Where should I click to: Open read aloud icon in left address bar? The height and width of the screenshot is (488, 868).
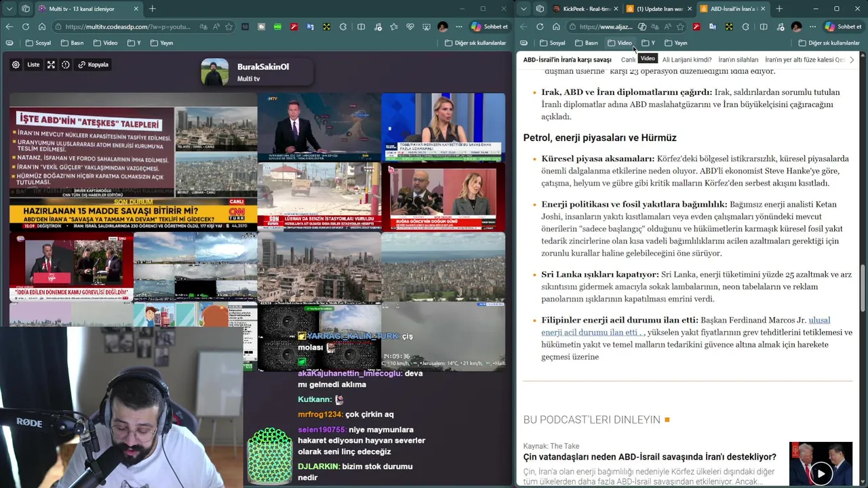pos(215,26)
